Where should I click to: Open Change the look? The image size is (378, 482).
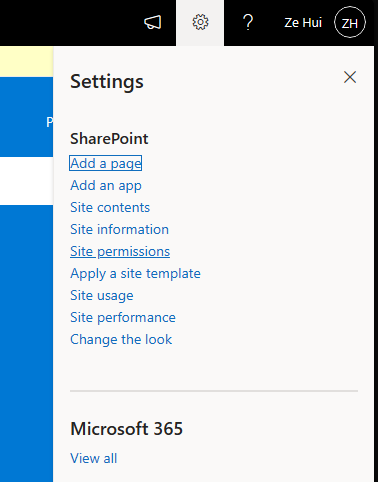[121, 339]
